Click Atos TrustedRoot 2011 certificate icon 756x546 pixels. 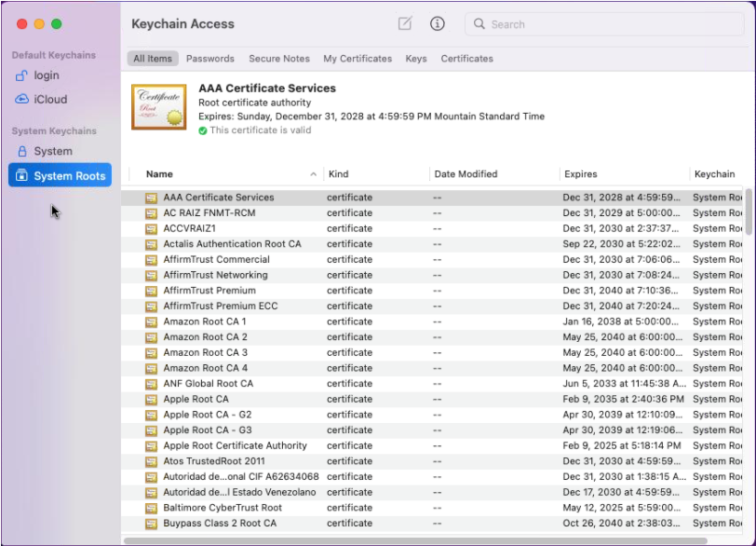click(152, 461)
